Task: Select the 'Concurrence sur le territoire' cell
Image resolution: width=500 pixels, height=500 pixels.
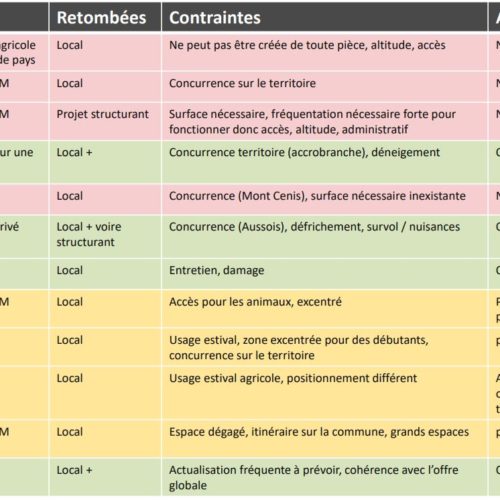Action: point(325,87)
